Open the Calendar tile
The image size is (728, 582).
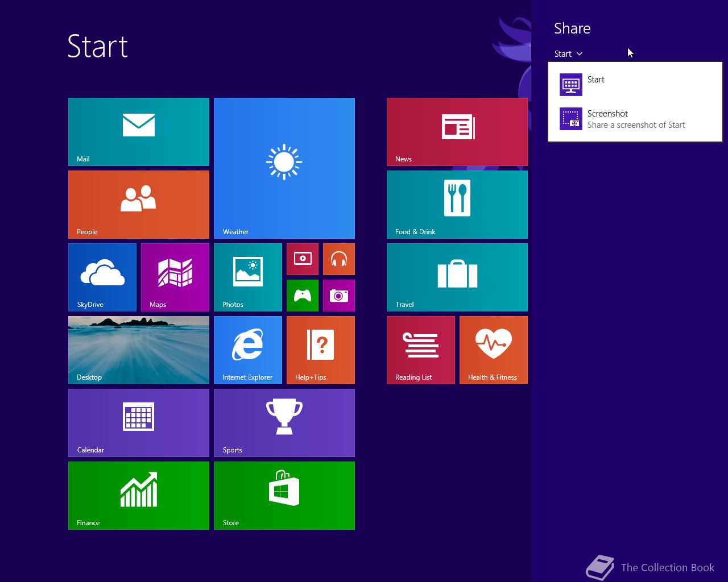[139, 423]
